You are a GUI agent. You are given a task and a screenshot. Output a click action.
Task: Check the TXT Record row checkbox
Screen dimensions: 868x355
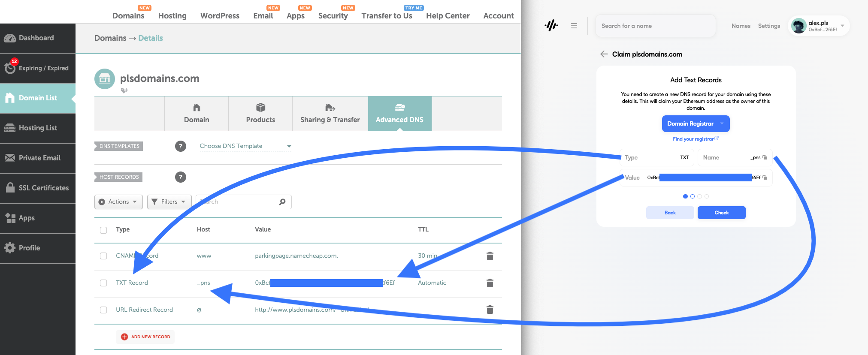tap(103, 283)
